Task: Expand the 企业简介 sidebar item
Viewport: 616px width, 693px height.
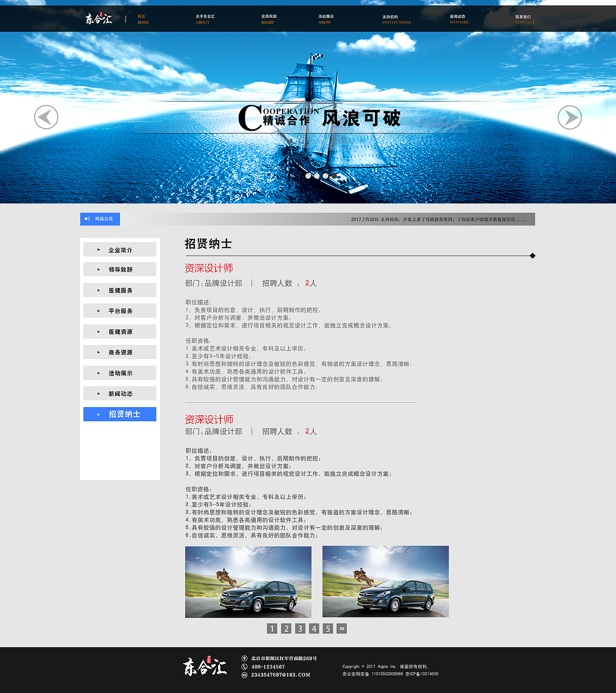Action: 119,249
